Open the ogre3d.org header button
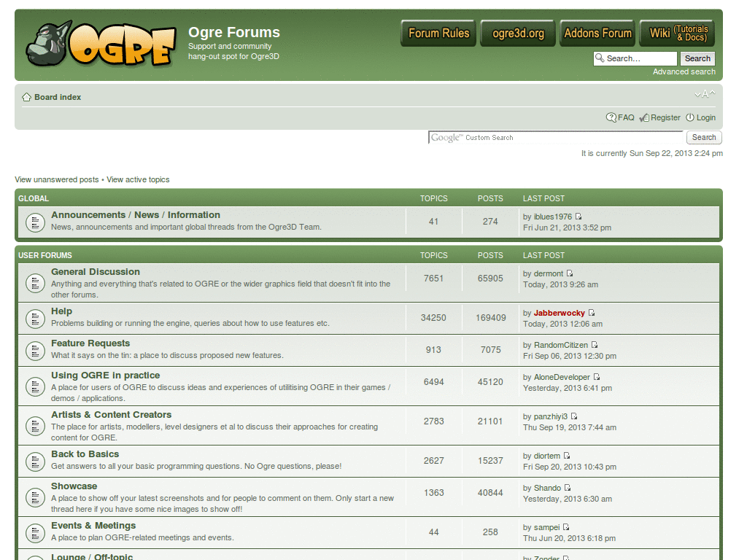This screenshot has width=747, height=560. (x=518, y=34)
